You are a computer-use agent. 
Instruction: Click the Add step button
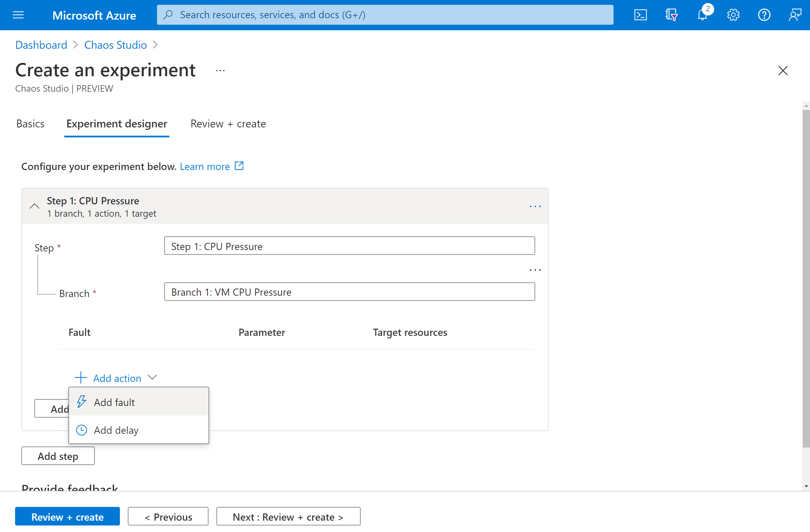58,456
